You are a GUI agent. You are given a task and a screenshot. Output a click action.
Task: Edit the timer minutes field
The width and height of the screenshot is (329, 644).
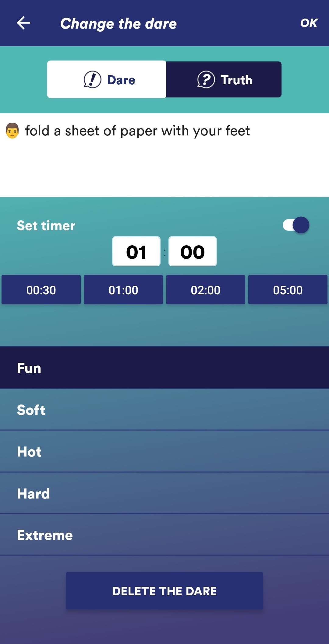coord(136,252)
